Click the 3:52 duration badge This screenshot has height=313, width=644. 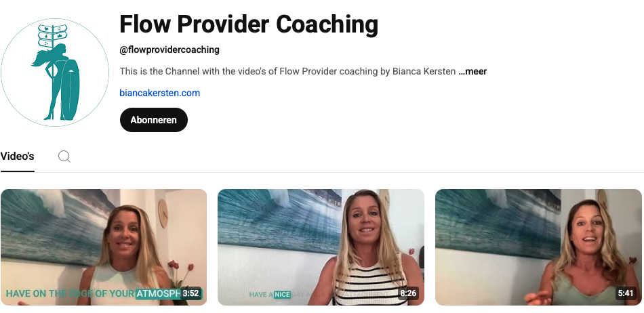(190, 293)
